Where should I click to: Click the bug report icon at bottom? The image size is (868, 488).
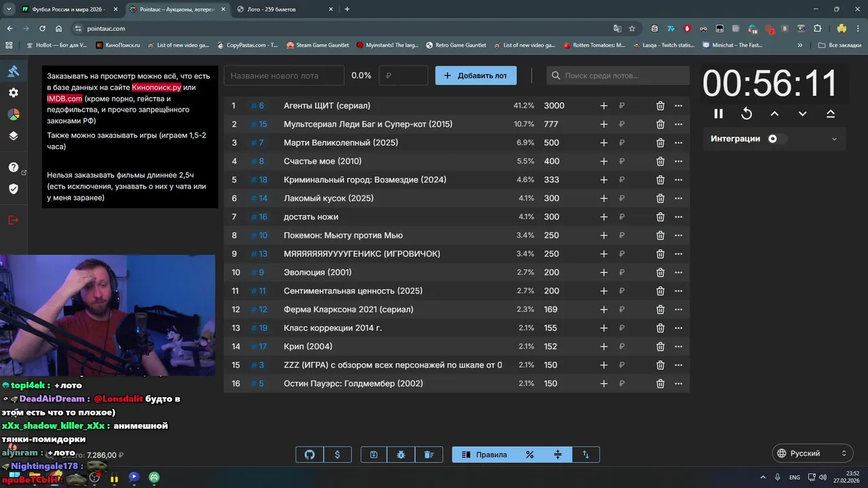click(x=401, y=455)
